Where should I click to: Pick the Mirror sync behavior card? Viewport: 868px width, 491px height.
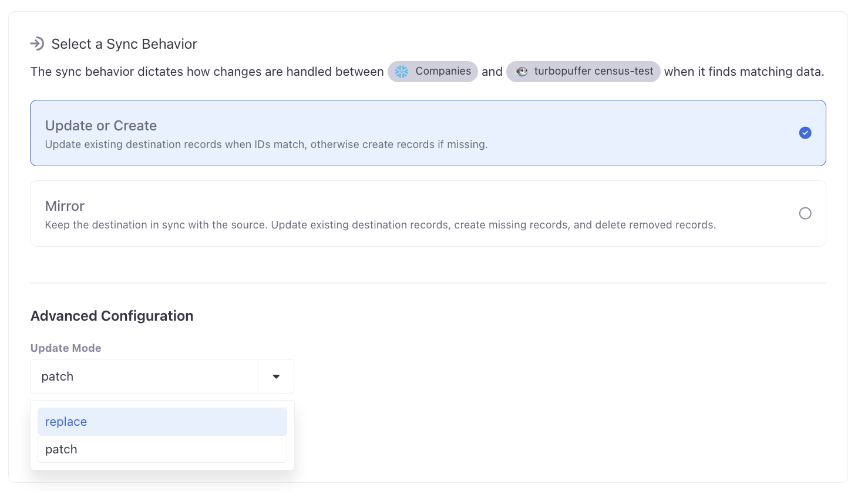(x=428, y=213)
